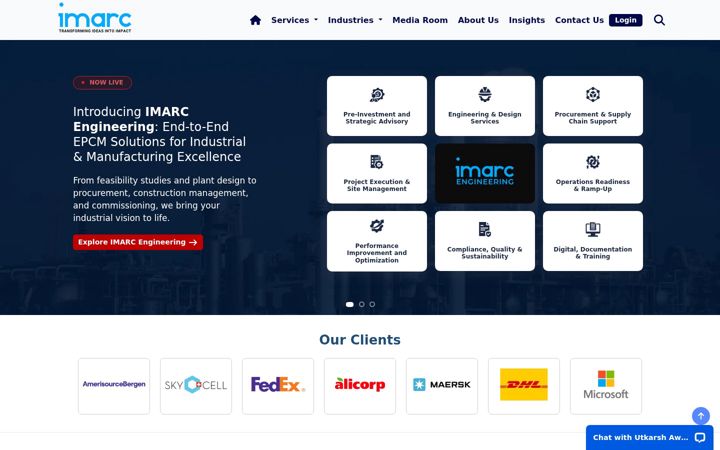Click the Engineering & Design Services helmet icon
The height and width of the screenshot is (450, 720).
tap(484, 95)
